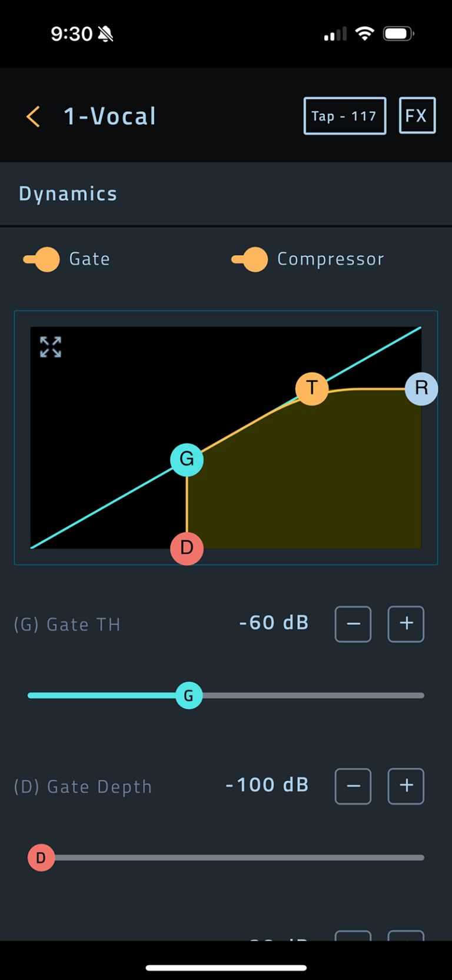Viewport: 452px width, 980px height.
Task: Select the D gate depth node on graph
Action: click(x=187, y=548)
